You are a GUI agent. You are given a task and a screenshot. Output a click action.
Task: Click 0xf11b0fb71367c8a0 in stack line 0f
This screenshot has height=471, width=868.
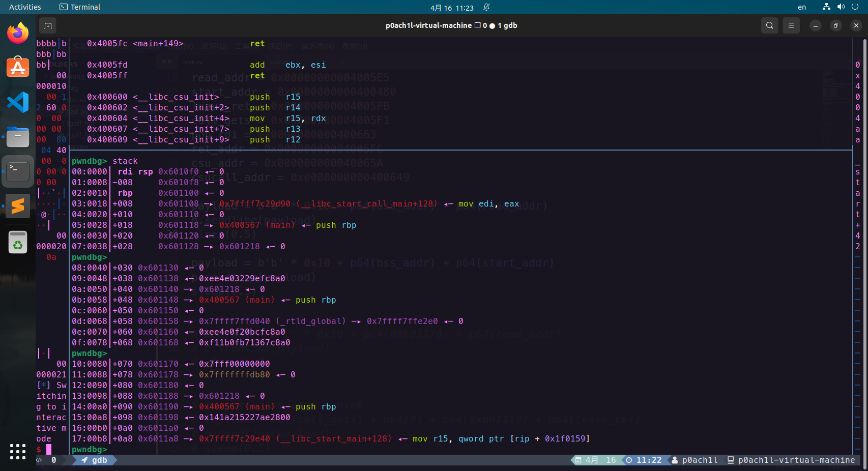(245, 342)
